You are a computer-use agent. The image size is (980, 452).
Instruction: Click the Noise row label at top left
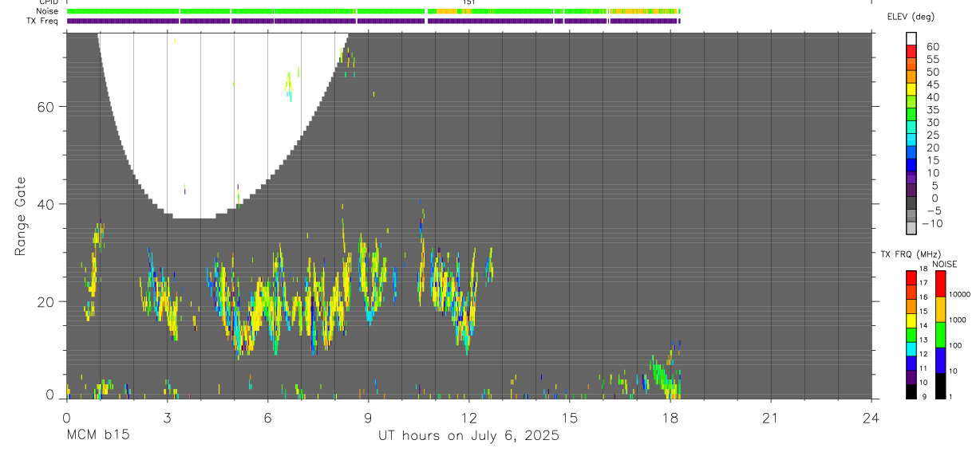pyautogui.click(x=49, y=11)
